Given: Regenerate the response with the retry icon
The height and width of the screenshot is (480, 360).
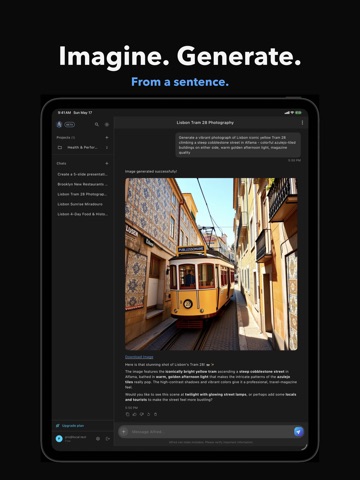Looking at the screenshot, I should pyautogui.click(x=148, y=414).
